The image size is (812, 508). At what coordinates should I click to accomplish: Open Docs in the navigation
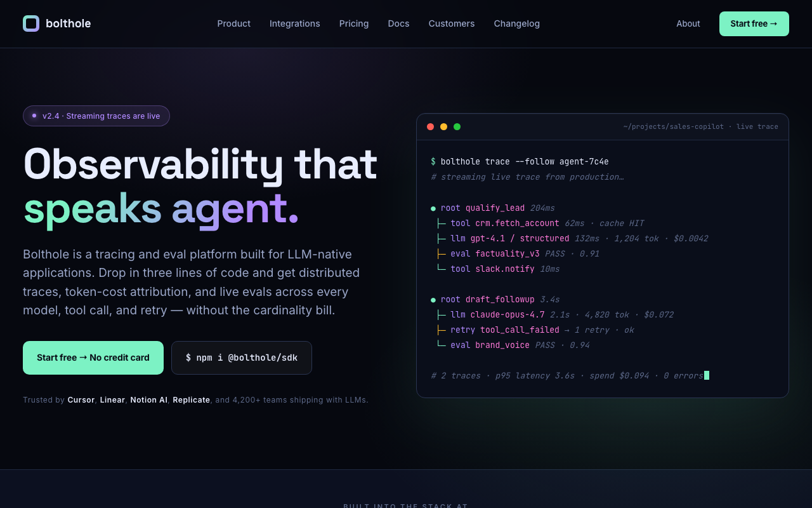pos(399,23)
